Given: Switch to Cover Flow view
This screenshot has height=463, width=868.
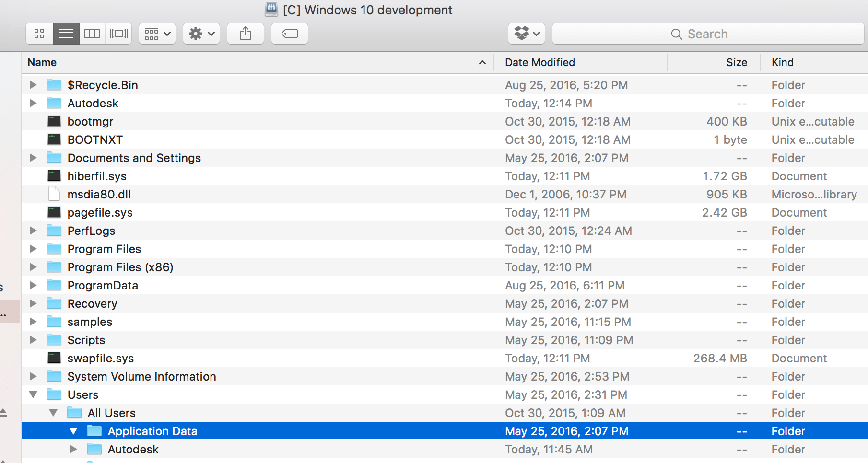Looking at the screenshot, I should 118,34.
